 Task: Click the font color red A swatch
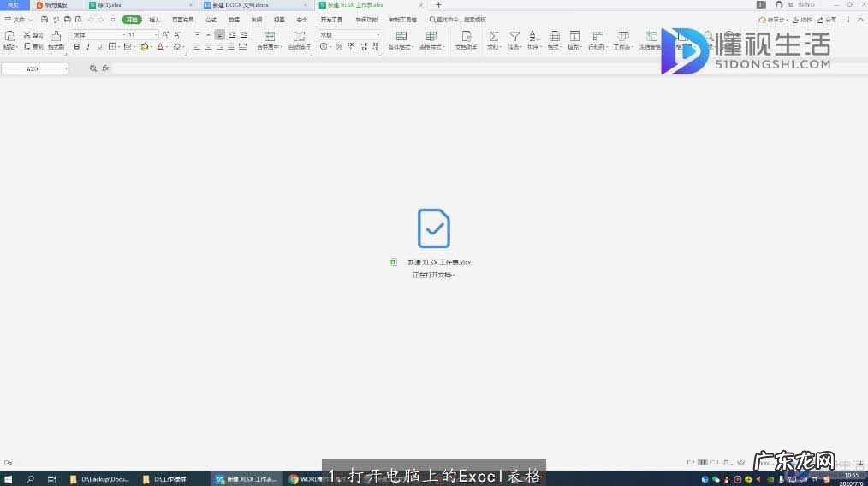pos(160,47)
